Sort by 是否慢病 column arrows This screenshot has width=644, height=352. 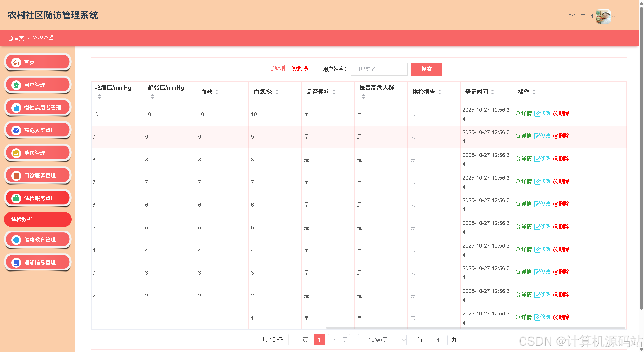click(334, 92)
